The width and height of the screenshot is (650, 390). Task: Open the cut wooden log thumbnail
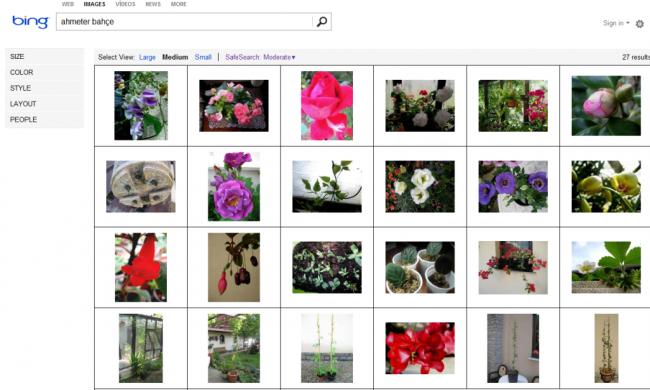141,187
